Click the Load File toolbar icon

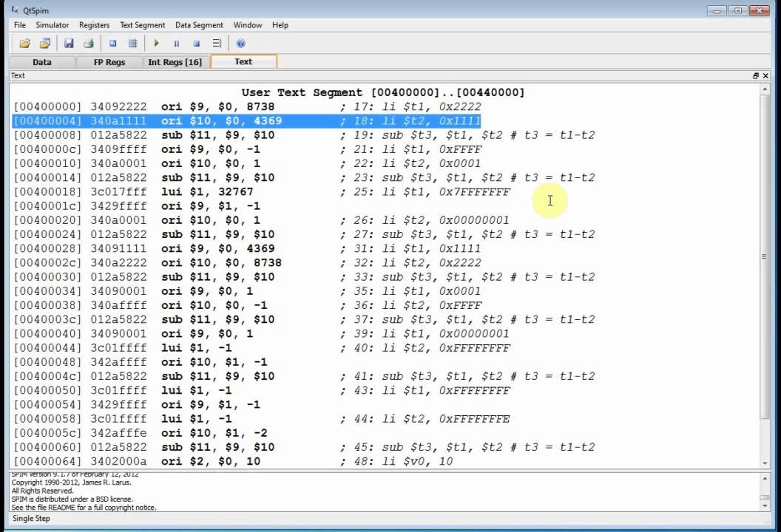(24, 44)
